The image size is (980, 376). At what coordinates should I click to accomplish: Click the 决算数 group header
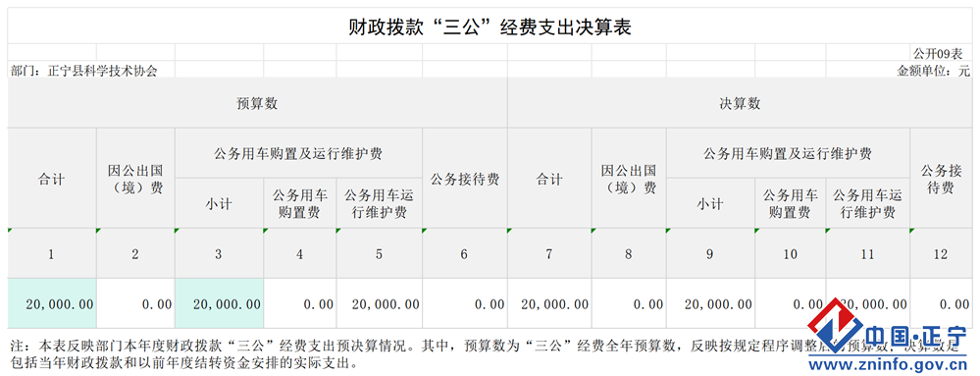pos(740,104)
